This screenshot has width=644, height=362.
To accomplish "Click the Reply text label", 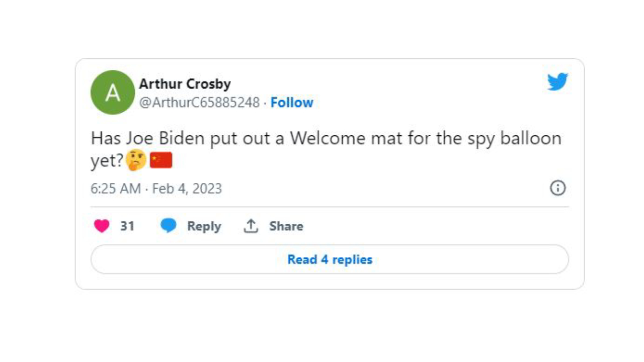I will point(204,226).
